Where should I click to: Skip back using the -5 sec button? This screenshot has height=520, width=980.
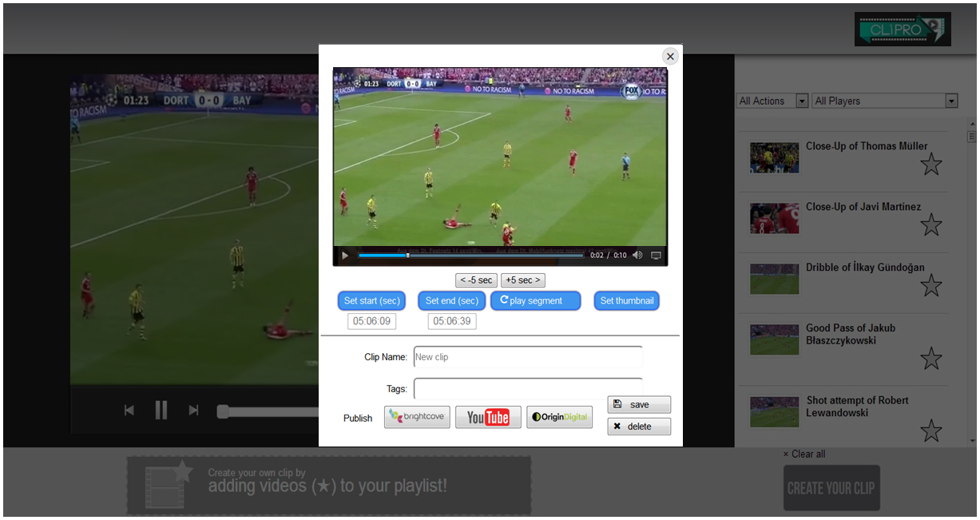click(x=476, y=280)
